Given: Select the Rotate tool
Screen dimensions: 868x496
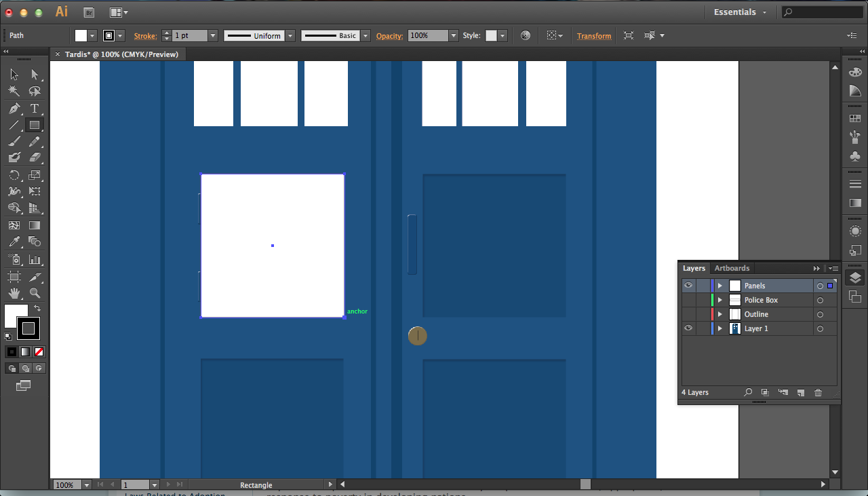Looking at the screenshot, I should tap(14, 175).
